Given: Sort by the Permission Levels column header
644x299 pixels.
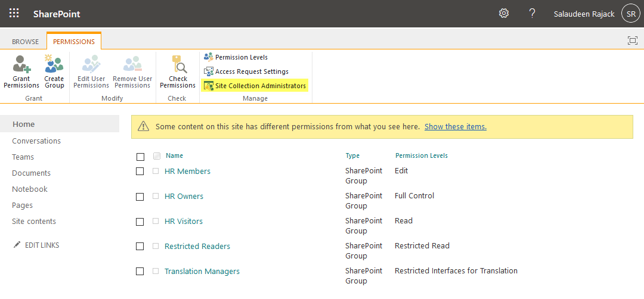Looking at the screenshot, I should pos(422,155).
